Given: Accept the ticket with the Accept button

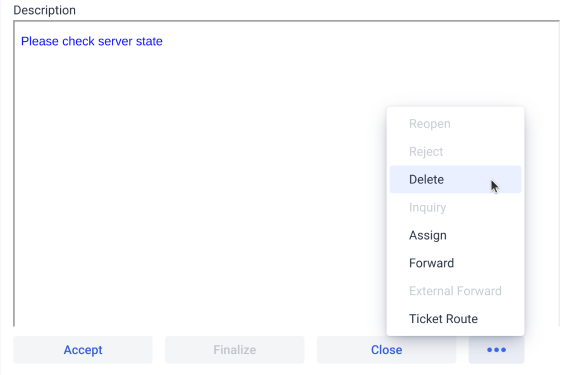Looking at the screenshot, I should point(83,350).
